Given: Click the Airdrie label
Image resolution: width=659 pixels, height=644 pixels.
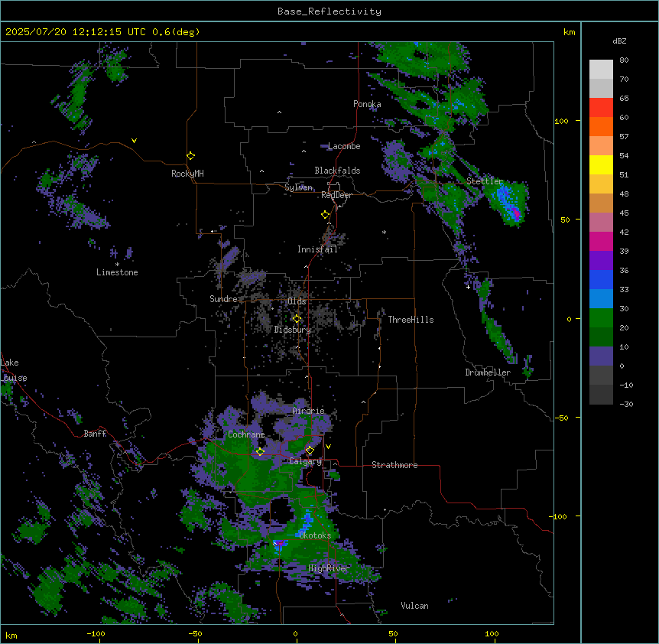Looking at the screenshot, I should (309, 411).
